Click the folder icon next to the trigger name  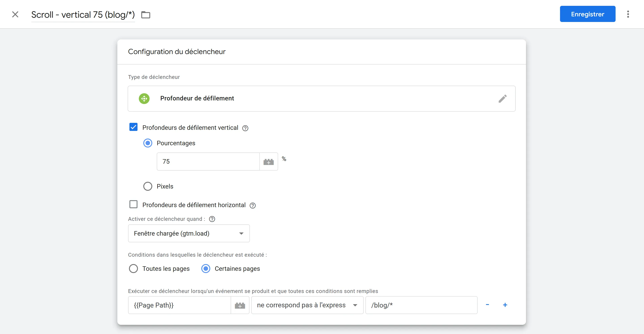pos(146,15)
